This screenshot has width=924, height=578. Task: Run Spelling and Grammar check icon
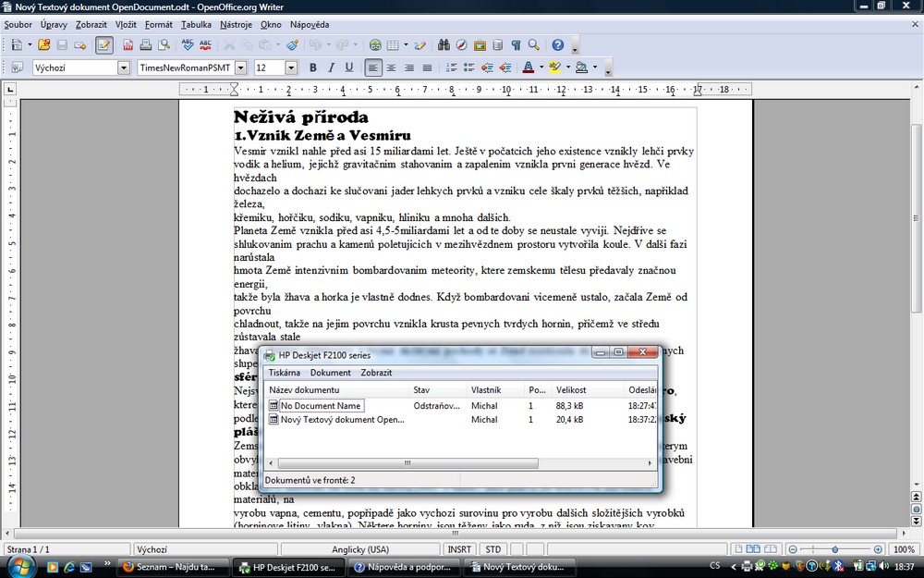pos(188,44)
